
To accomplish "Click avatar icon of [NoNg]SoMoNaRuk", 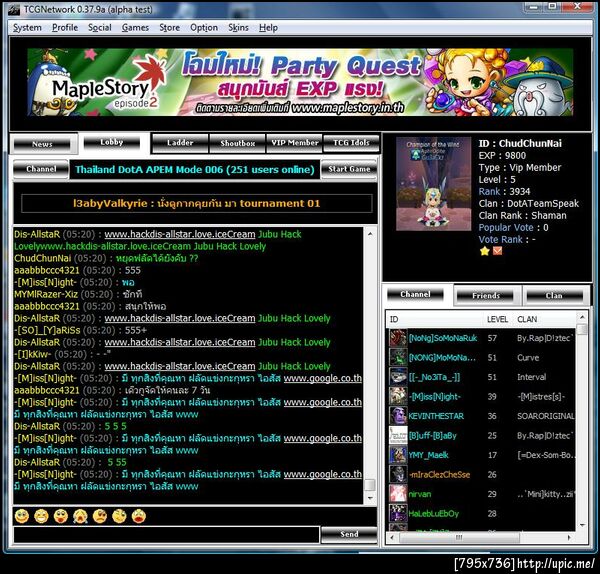I will (398, 338).
